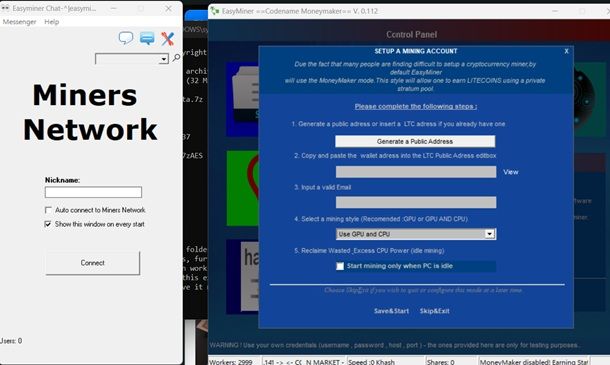Click the Control Panel heading
This screenshot has height=365, width=610.
(x=412, y=35)
